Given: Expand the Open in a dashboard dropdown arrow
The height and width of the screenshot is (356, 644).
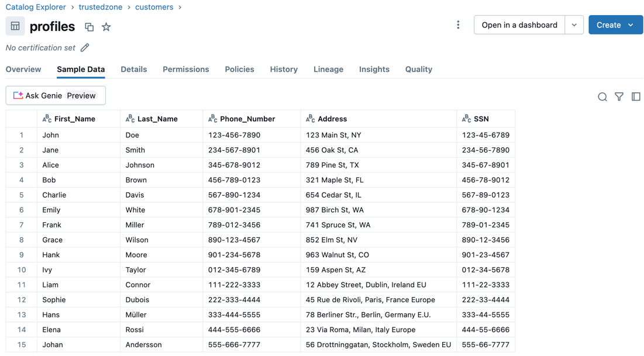Looking at the screenshot, I should click(x=574, y=25).
